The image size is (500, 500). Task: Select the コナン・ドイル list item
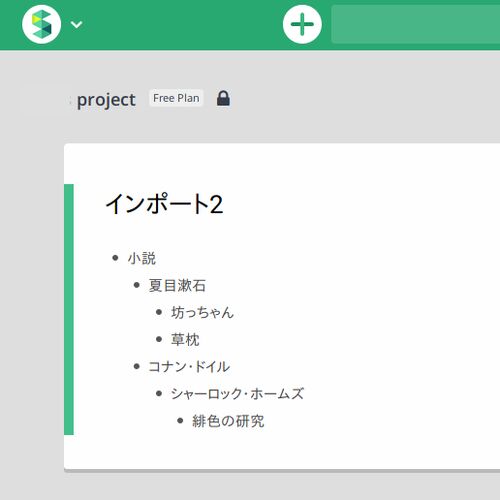point(189,367)
